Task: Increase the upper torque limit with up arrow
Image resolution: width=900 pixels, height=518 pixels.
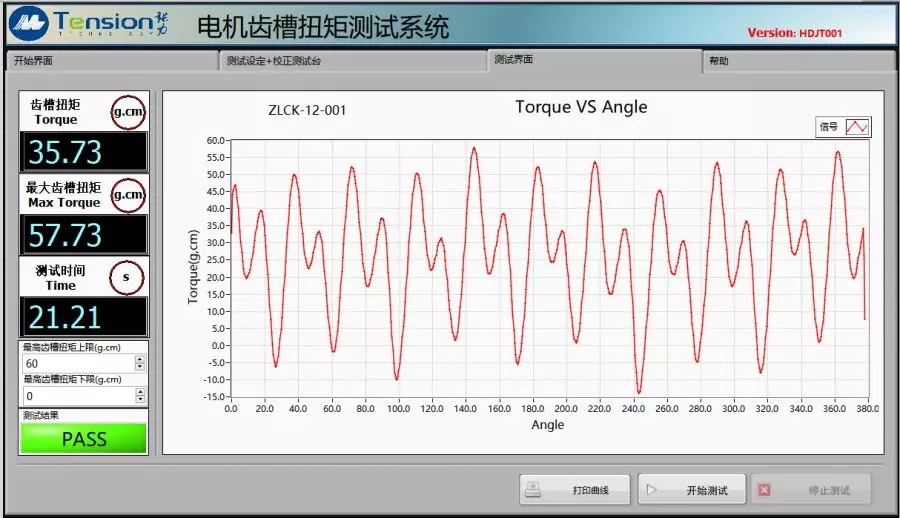Action: point(140,359)
